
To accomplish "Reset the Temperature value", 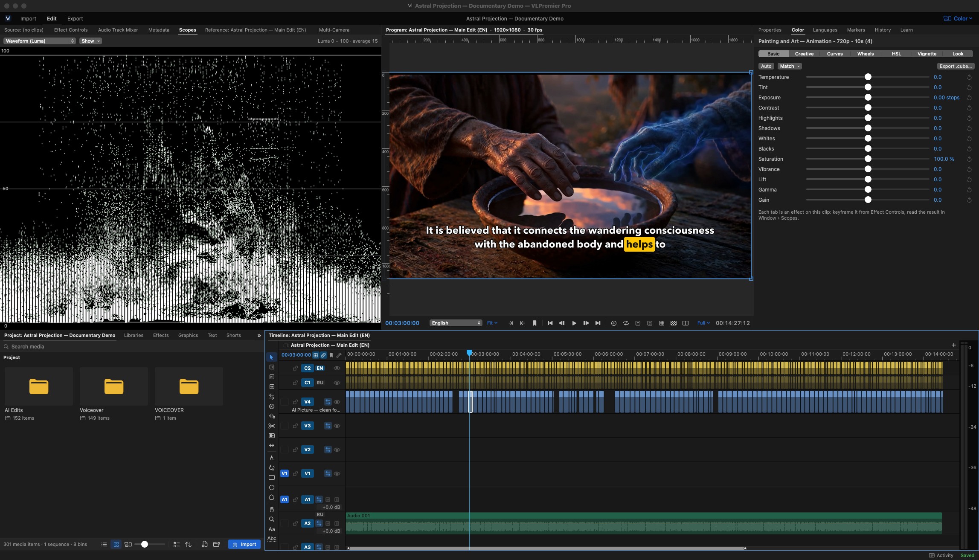I will (969, 77).
